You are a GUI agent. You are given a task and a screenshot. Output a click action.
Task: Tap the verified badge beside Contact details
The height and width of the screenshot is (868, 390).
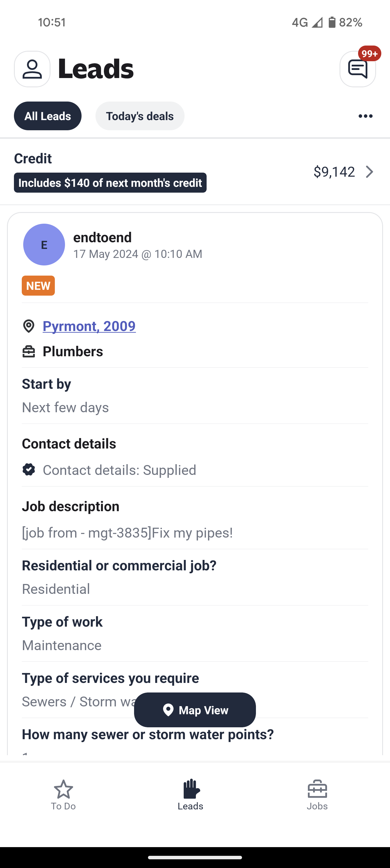click(29, 469)
